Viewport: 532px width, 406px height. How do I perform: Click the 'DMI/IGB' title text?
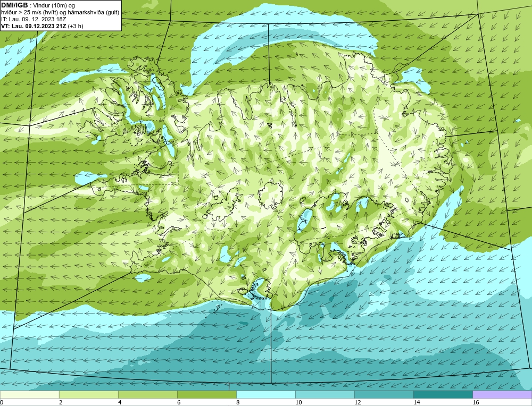(x=14, y=5)
